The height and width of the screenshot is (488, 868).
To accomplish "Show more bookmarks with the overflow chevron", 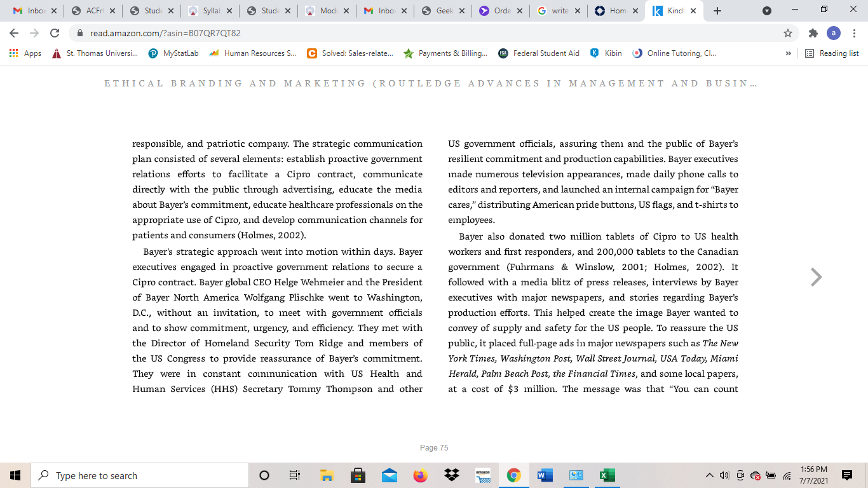I will [x=789, y=53].
